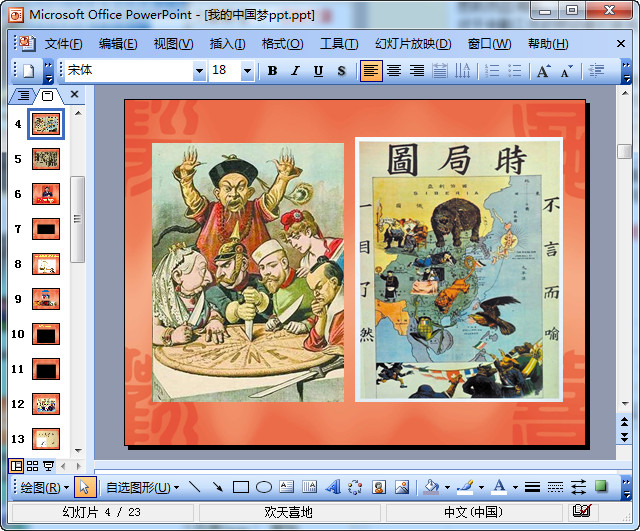Open the 幻灯片放映(D) menu

click(x=413, y=44)
